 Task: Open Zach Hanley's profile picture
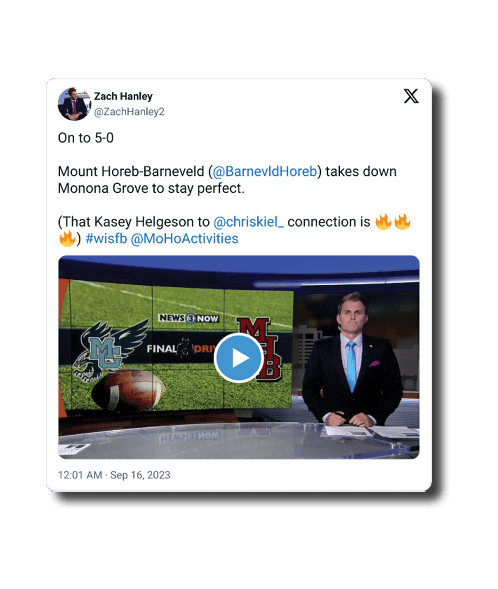(74, 104)
